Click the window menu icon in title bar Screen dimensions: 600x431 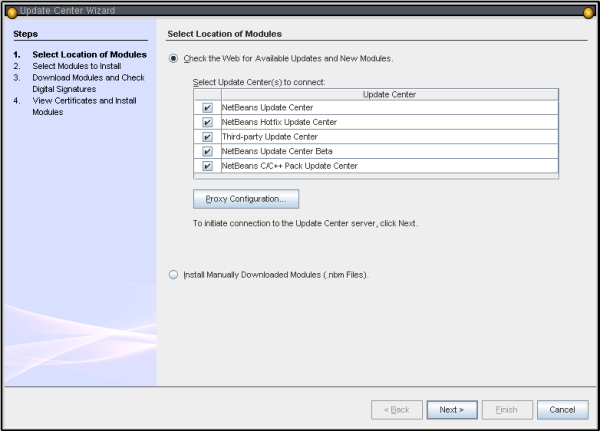[12, 13]
